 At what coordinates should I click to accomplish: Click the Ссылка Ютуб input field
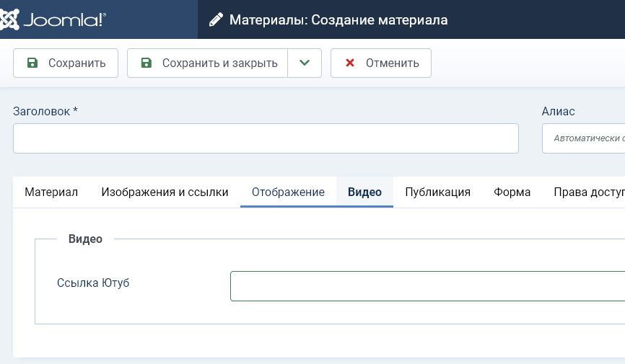pos(427,285)
